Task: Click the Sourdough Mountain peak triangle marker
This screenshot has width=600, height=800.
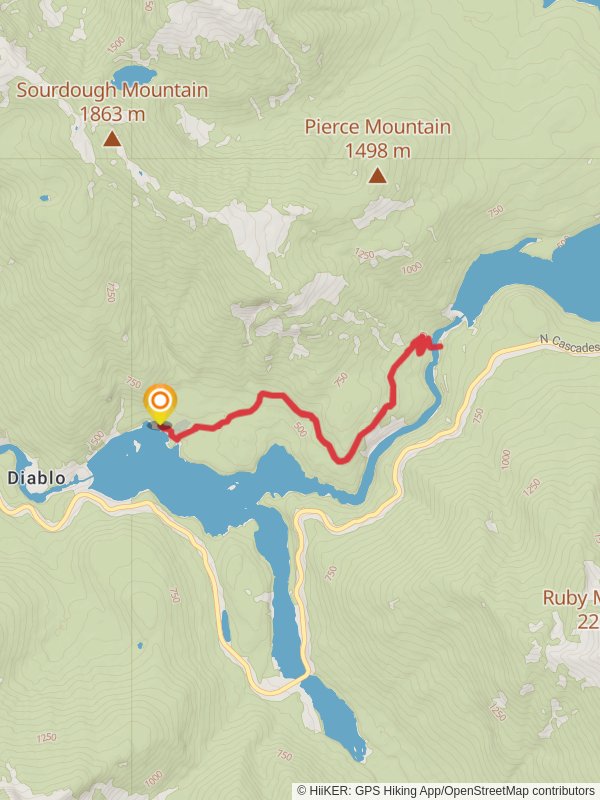Action: tap(112, 139)
